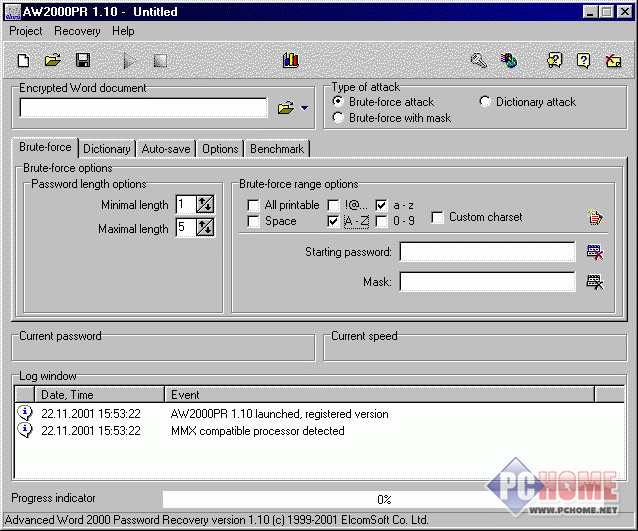Click the Starting password input field
The image size is (638, 531).
[487, 252]
